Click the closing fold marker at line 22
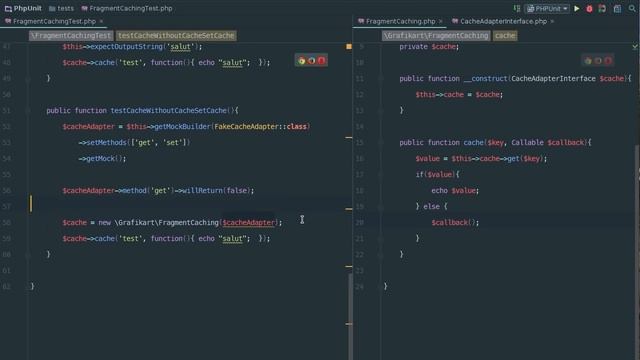 (x=380, y=255)
